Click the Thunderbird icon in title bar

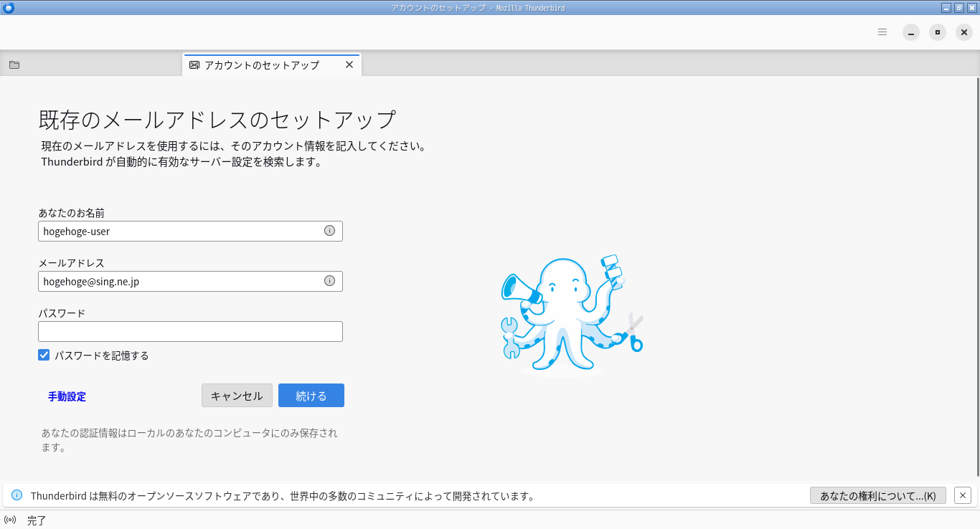(8, 7)
